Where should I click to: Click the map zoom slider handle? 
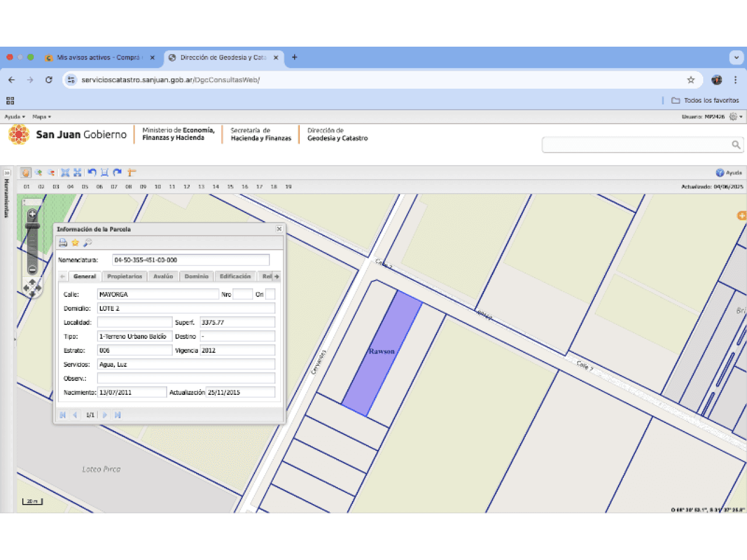(33, 226)
